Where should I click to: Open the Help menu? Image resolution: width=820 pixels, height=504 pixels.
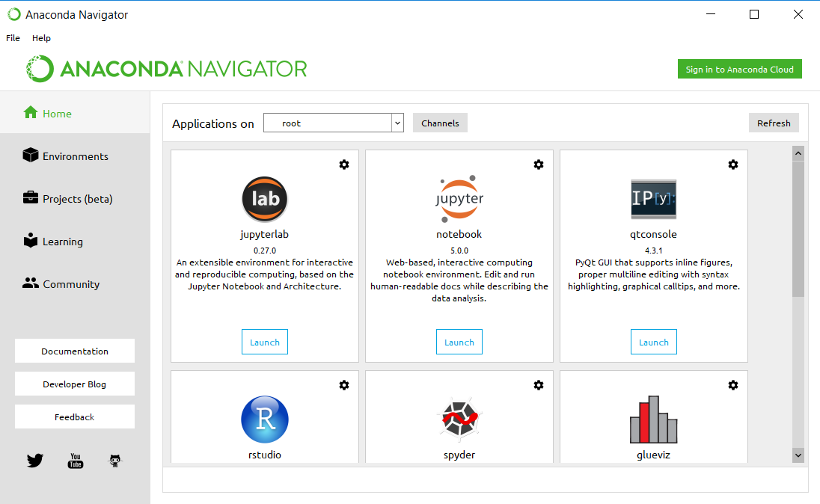[41, 38]
